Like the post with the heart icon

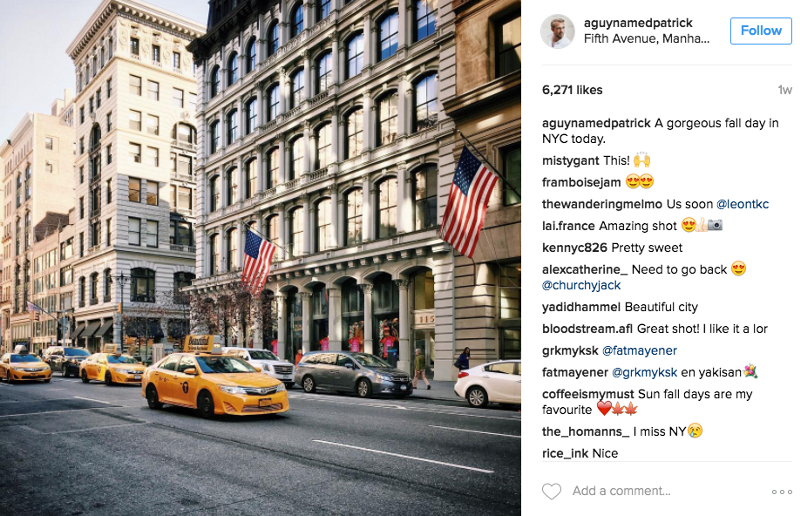[x=551, y=491]
